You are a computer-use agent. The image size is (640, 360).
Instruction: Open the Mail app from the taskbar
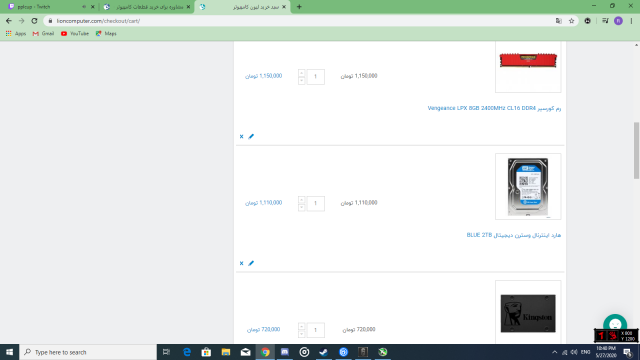[x=245, y=352]
